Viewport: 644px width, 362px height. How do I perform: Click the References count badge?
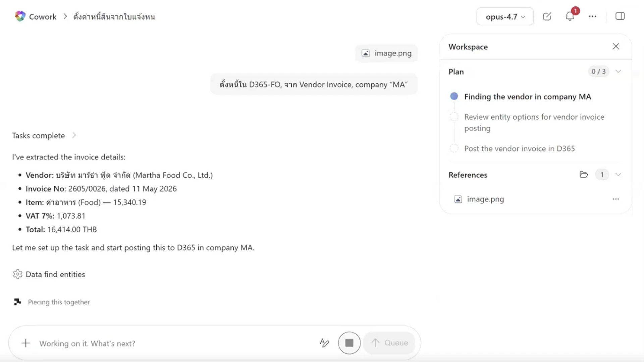(x=602, y=175)
